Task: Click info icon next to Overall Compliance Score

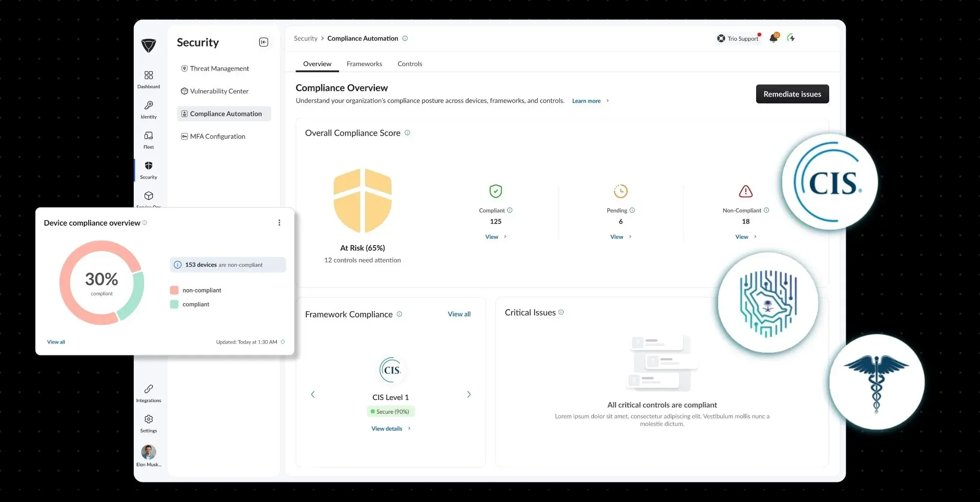Action: coord(407,133)
